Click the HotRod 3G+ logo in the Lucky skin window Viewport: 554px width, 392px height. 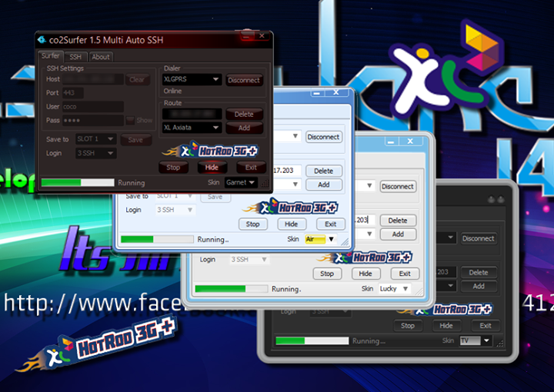point(365,257)
